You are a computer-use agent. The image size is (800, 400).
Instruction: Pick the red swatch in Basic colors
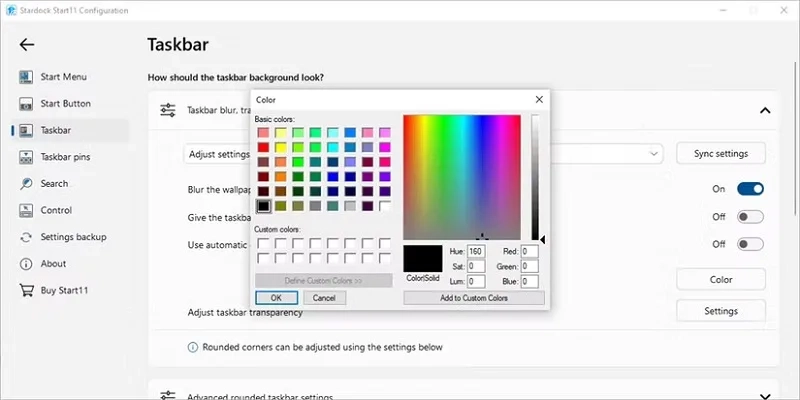pyautogui.click(x=264, y=147)
